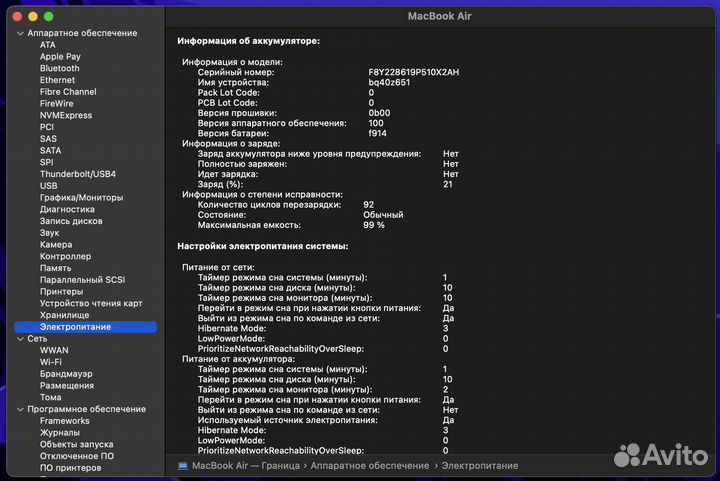720x481 pixels.
Task: Open ПО принтеров entry
Action: [x=70, y=468]
